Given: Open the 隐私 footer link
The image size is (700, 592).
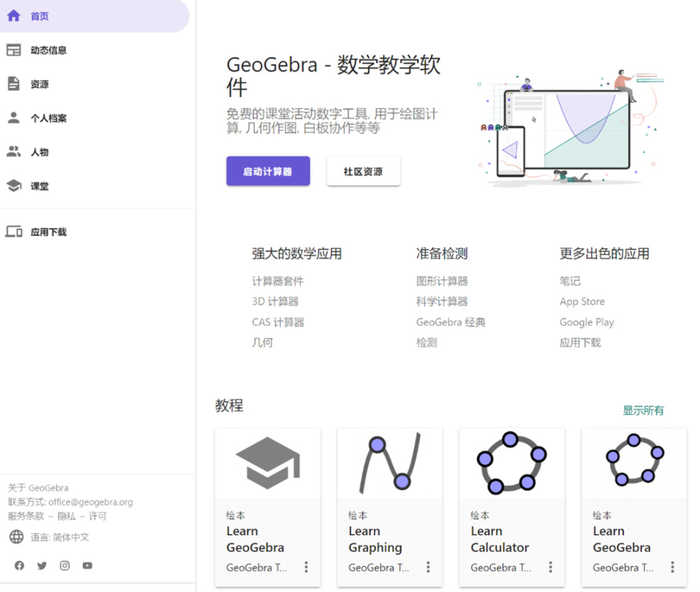Looking at the screenshot, I should coord(67,516).
